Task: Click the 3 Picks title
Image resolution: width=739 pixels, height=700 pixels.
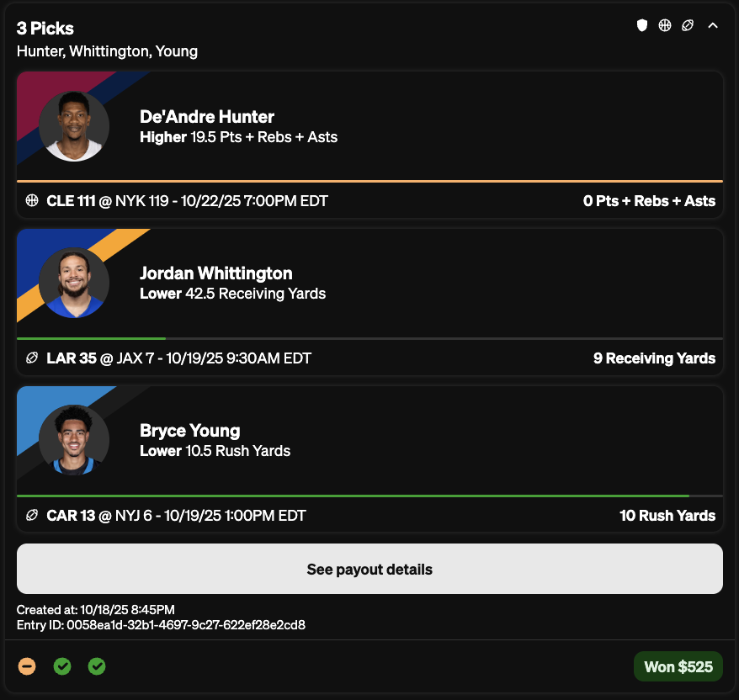Action: 45,29
